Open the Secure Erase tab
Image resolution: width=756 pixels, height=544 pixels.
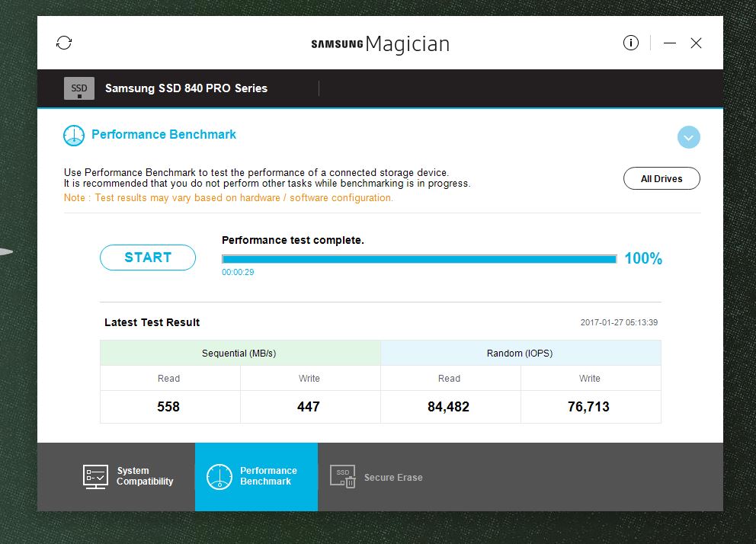click(376, 476)
